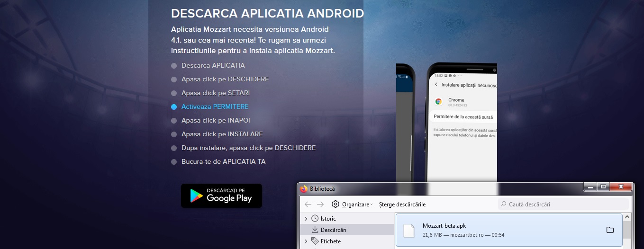This screenshot has width=644, height=249.
Task: Open the Google Play download badge
Action: pyautogui.click(x=221, y=196)
